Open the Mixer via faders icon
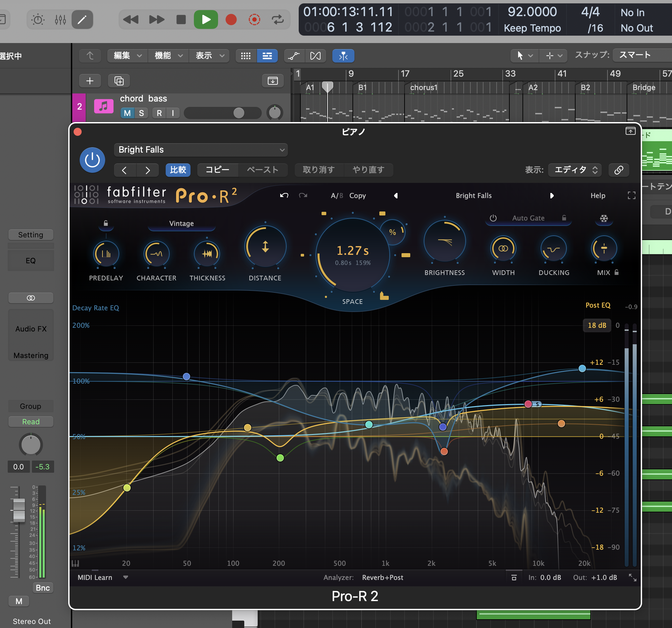The height and width of the screenshot is (628, 672). coord(60,19)
